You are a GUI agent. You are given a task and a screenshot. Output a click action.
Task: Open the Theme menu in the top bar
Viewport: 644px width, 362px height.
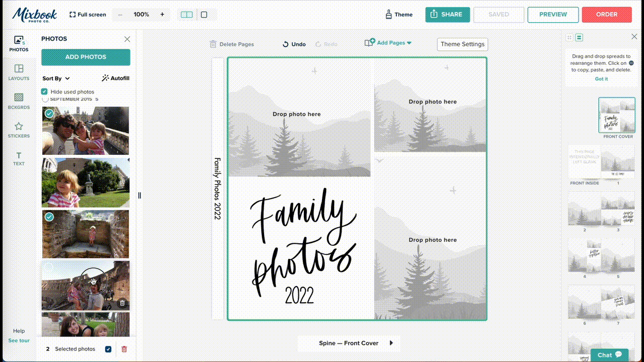coord(399,15)
